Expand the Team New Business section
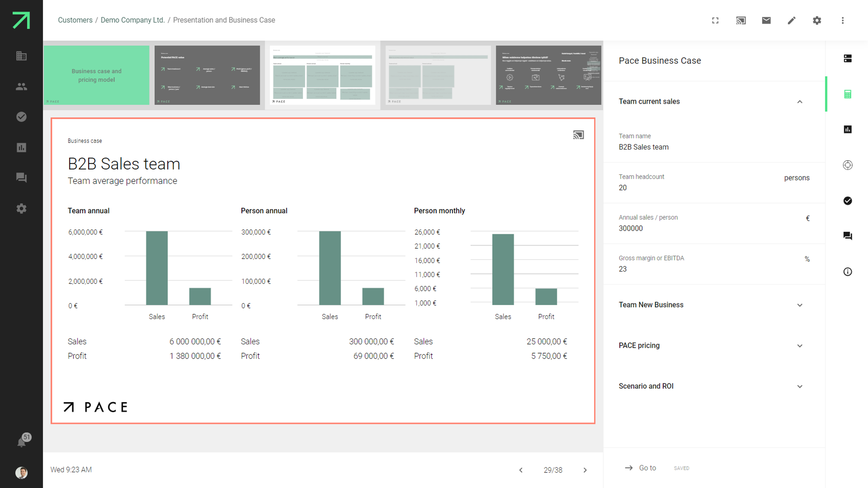Screen dimensions: 868x488 point(800,305)
